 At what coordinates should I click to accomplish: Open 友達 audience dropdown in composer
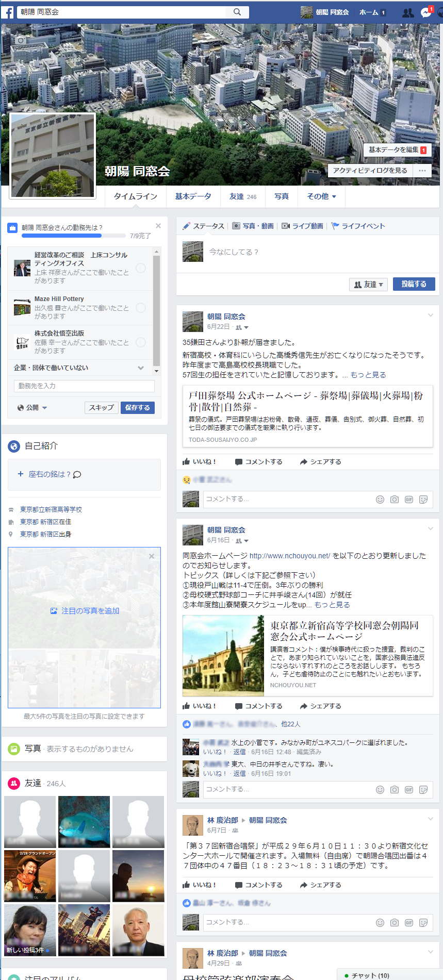(368, 285)
